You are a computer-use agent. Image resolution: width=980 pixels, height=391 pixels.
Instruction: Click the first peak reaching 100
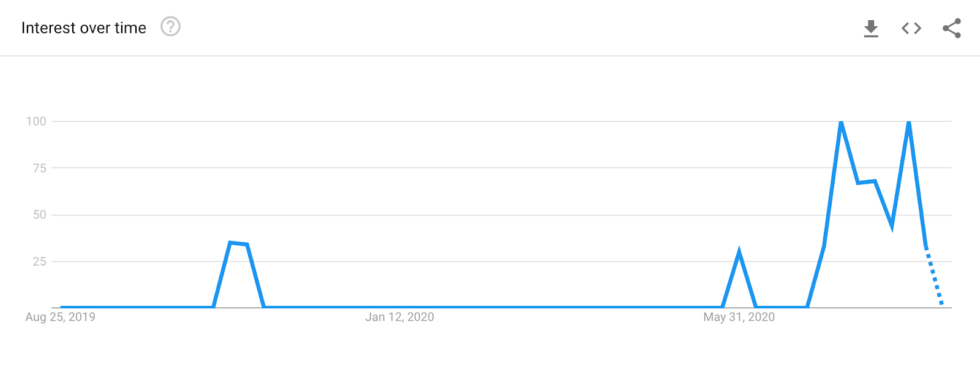pyautogui.click(x=841, y=123)
